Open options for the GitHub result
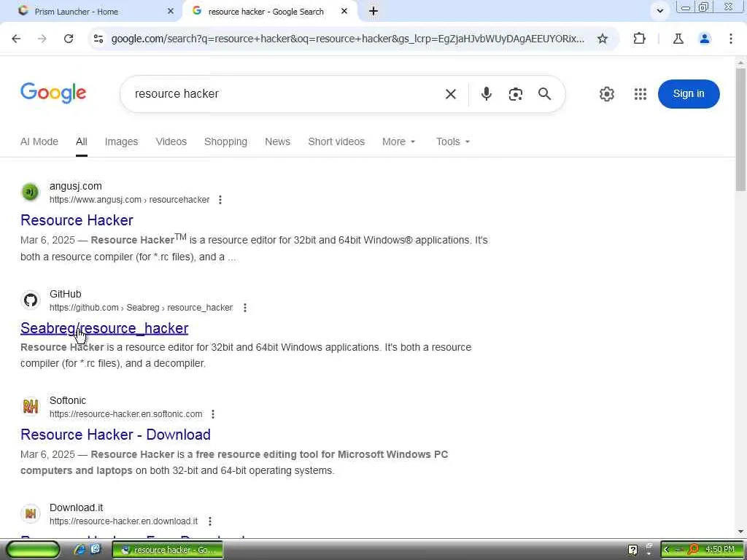Screen dimensions: 747x560 (x=245, y=308)
